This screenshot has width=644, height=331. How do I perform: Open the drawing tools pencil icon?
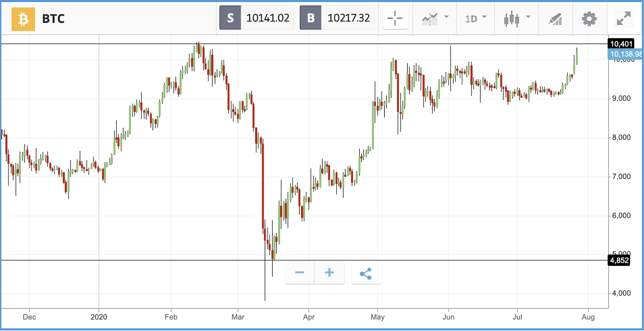[555, 19]
